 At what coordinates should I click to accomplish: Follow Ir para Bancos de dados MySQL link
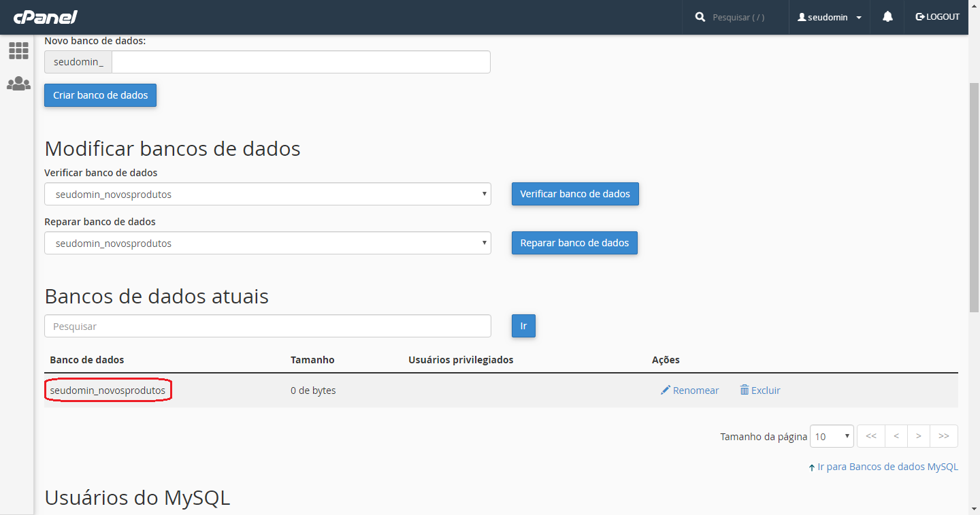click(x=883, y=467)
